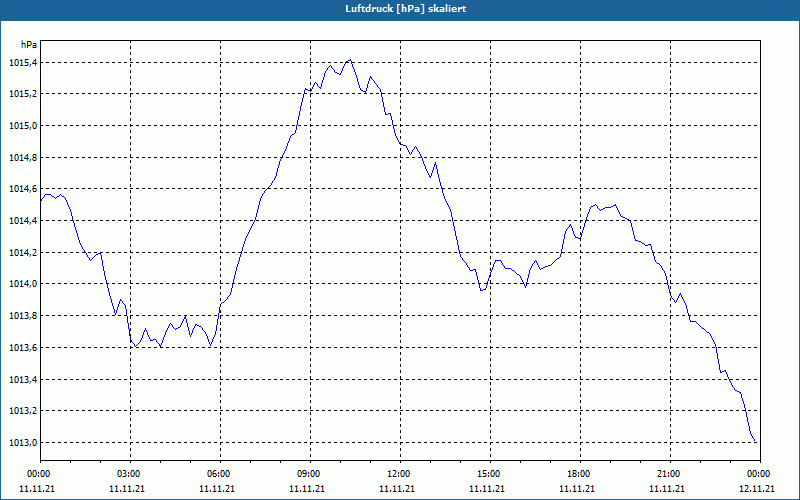Select the 1013,2 y-axis label
800x500 pixels.
coord(23,411)
